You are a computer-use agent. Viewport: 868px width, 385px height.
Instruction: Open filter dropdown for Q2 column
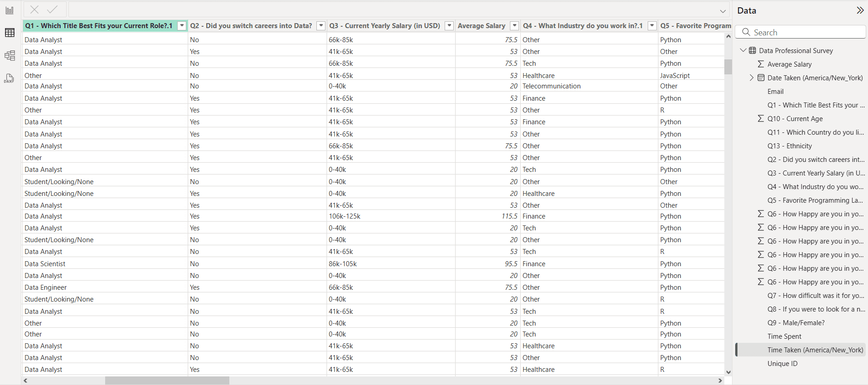tap(321, 26)
